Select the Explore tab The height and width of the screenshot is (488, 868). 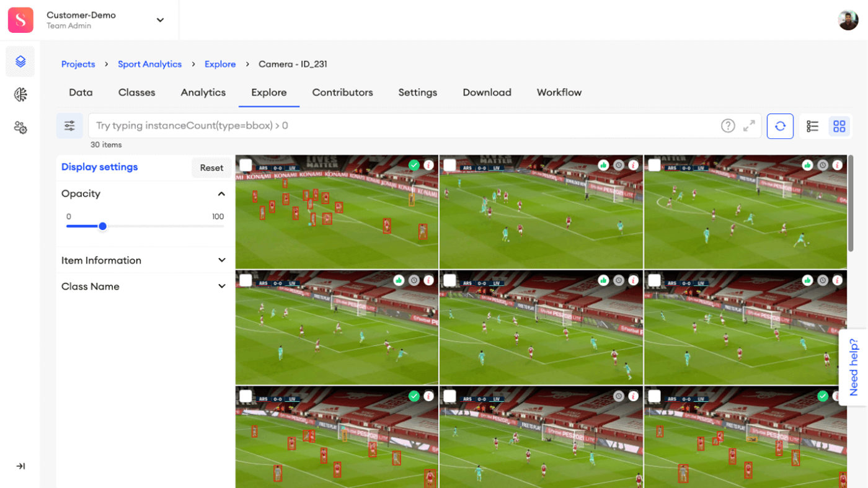269,92
